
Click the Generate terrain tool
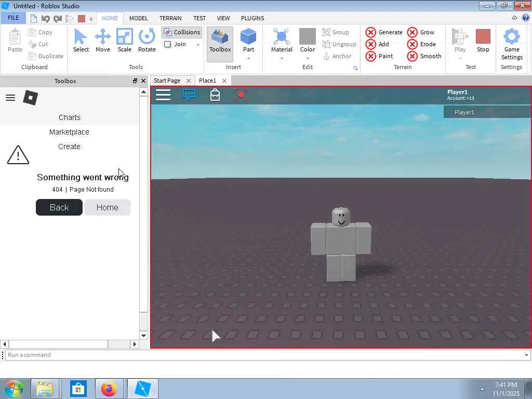384,32
